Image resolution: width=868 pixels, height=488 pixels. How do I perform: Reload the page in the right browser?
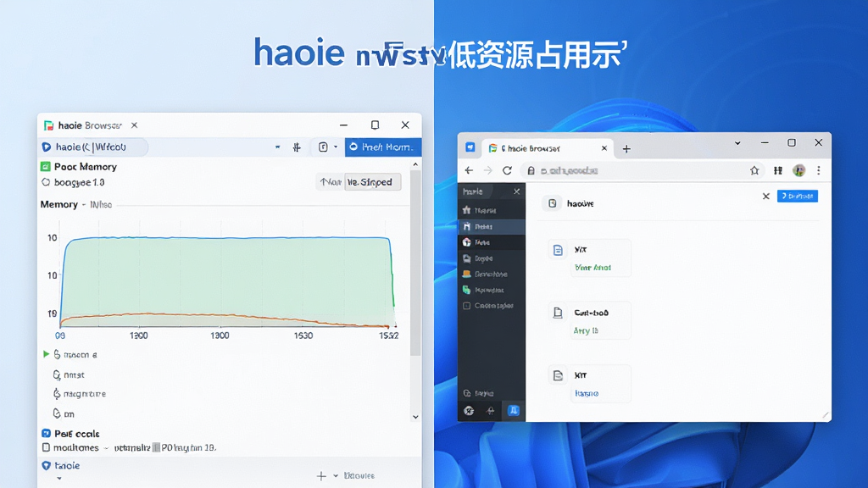507,170
